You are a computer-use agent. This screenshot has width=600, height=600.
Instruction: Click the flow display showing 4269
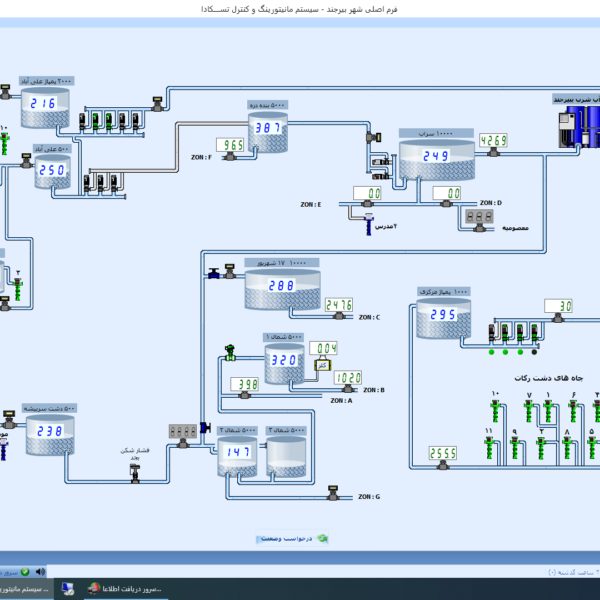click(494, 141)
